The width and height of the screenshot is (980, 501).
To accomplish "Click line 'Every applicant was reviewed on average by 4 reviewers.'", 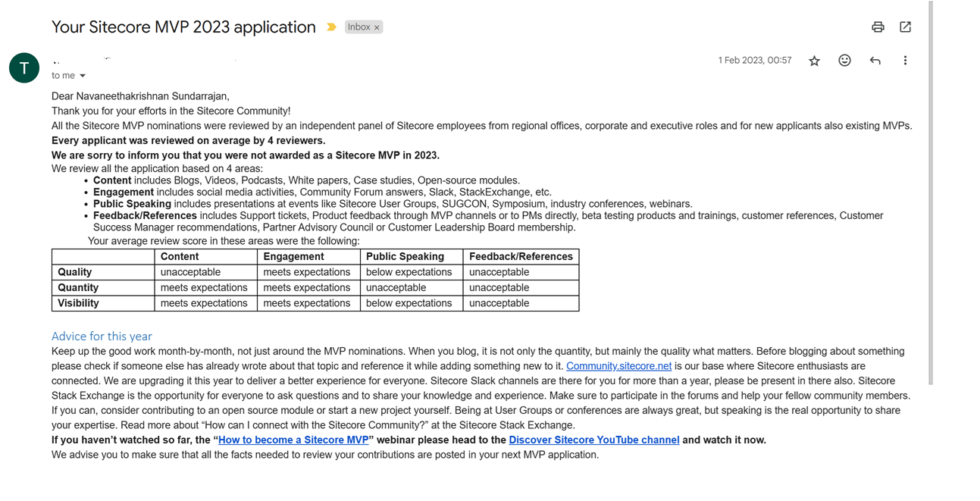I will 188,140.
